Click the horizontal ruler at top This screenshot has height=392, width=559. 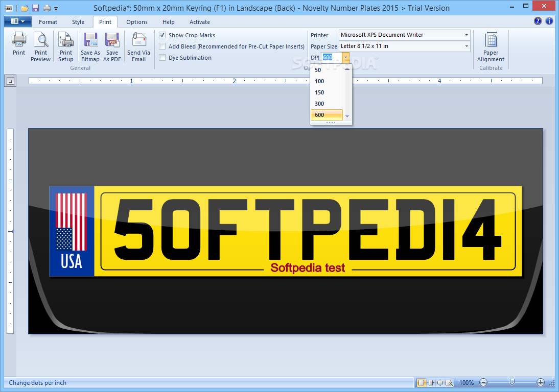tap(285, 81)
